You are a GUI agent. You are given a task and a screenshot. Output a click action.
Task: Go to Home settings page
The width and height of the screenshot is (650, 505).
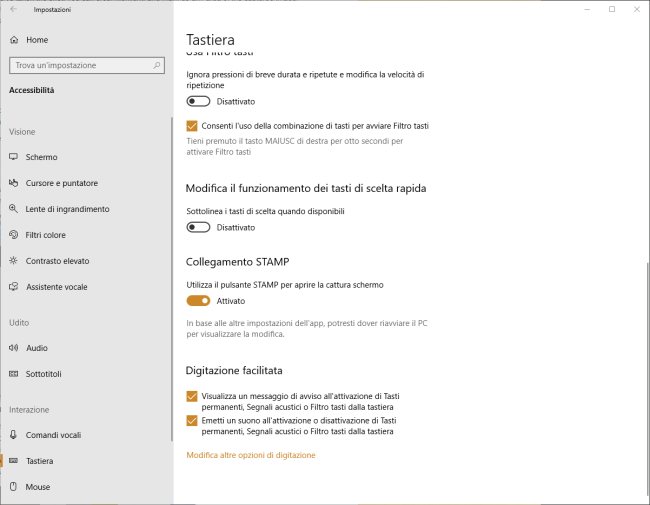click(37, 40)
